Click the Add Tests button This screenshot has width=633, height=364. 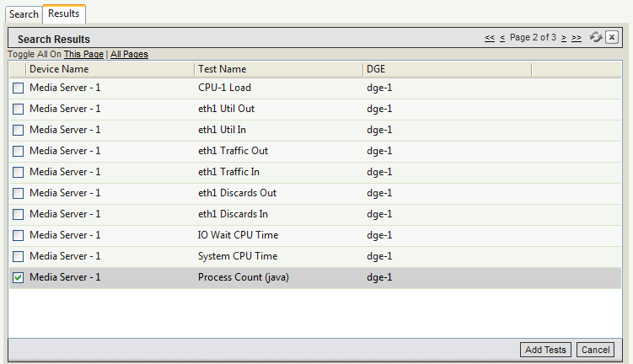tap(545, 350)
